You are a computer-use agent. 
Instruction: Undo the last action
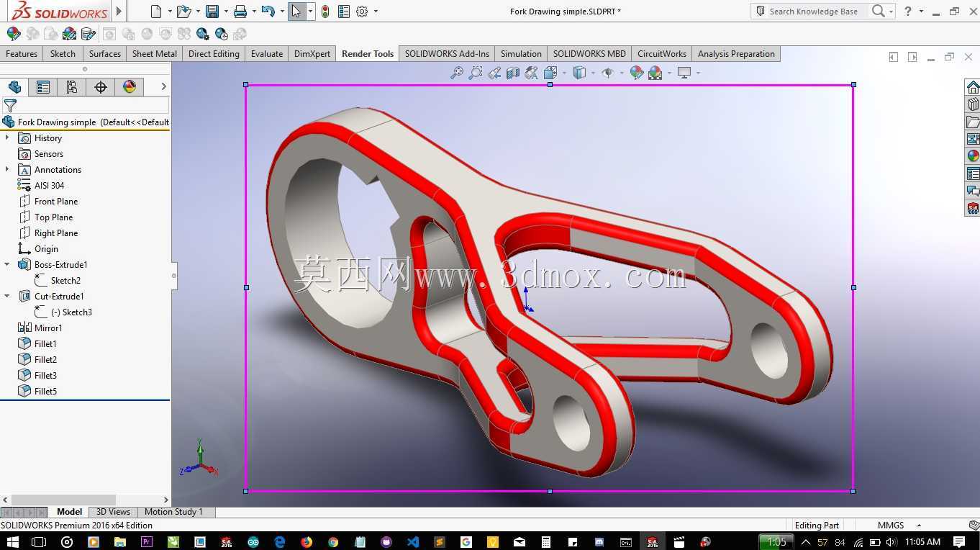point(268,11)
